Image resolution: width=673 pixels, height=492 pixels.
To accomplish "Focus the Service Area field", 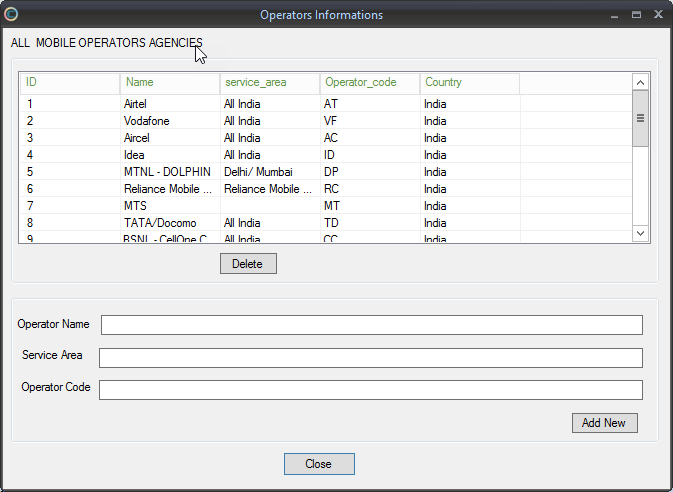I will [x=371, y=358].
